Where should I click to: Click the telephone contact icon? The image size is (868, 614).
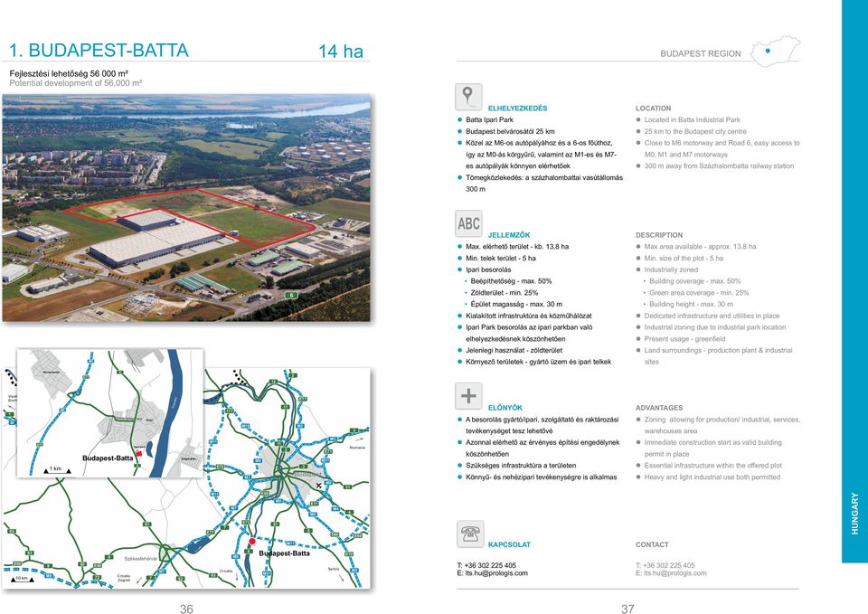[470, 534]
